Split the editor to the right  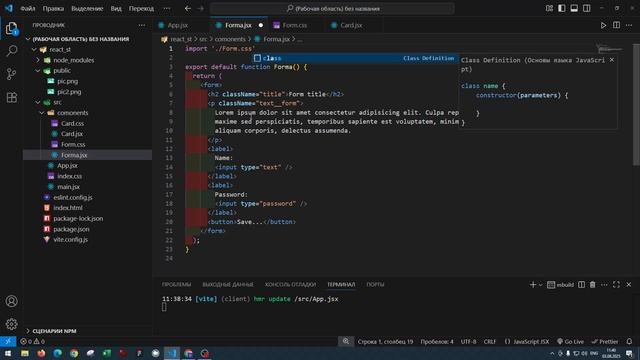point(616,25)
